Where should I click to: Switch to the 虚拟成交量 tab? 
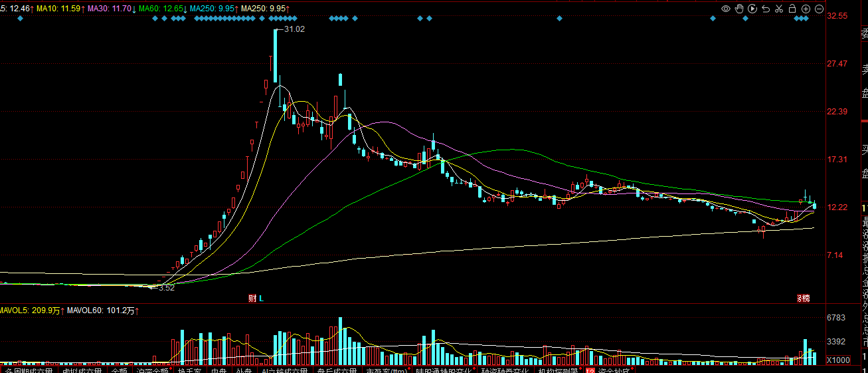click(82, 370)
